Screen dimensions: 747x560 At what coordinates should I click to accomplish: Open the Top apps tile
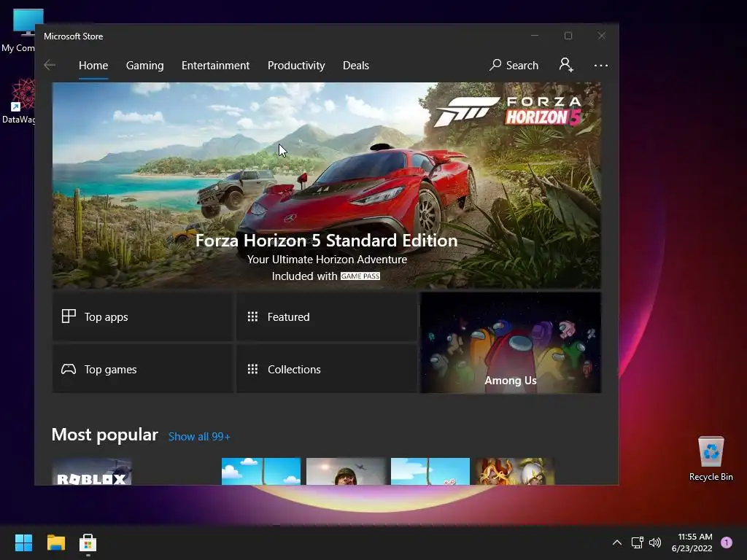coord(142,316)
